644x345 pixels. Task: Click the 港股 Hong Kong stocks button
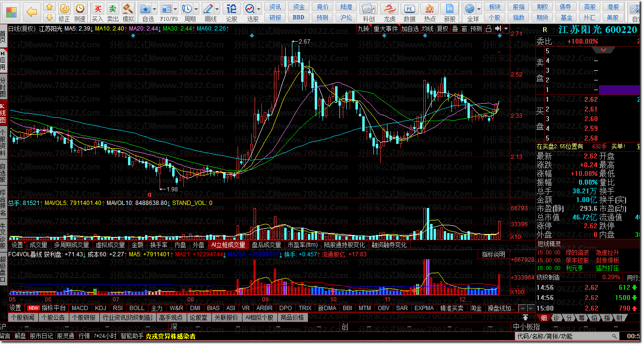pyautogui.click(x=613, y=7)
